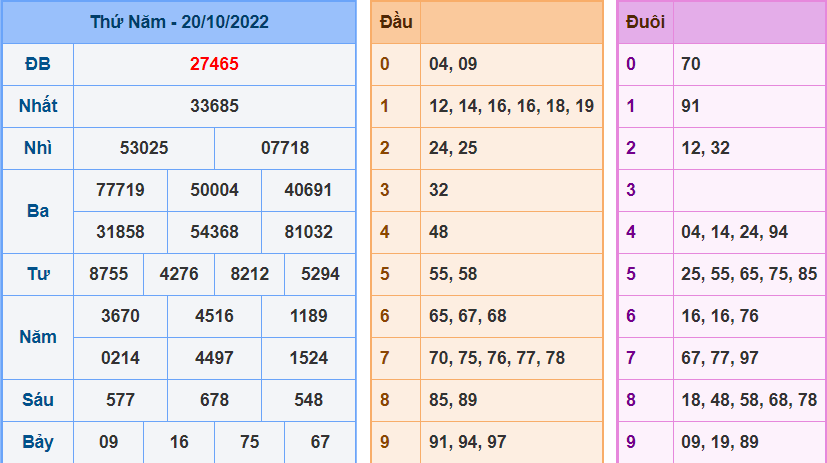
Task: Select the Tư prize number 4276
Action: (x=179, y=274)
